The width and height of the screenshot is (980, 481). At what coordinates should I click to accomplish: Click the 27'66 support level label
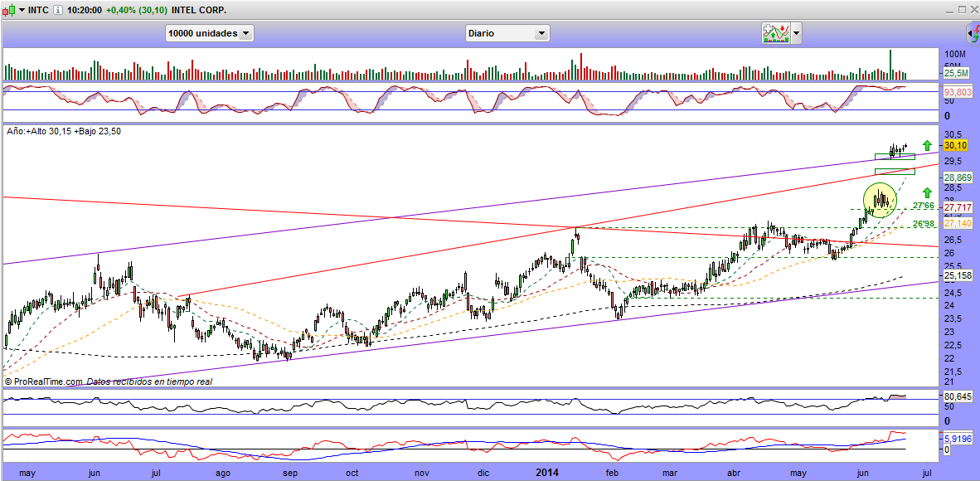(x=923, y=205)
